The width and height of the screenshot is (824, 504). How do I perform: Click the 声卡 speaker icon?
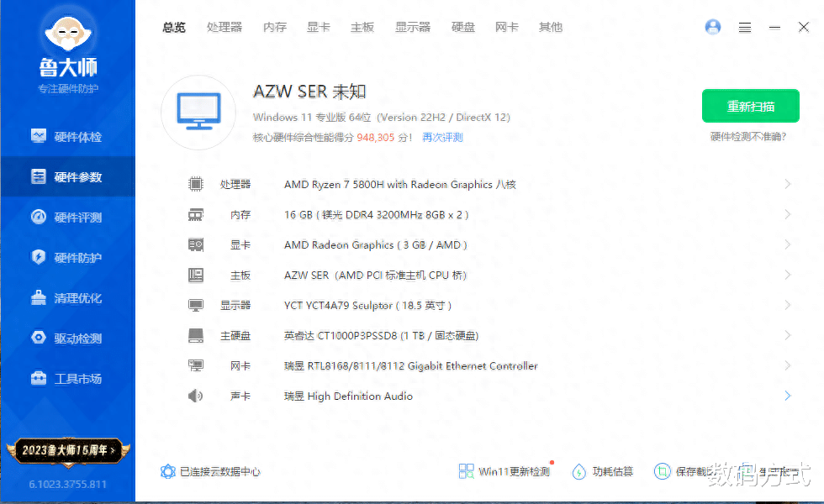tap(195, 396)
